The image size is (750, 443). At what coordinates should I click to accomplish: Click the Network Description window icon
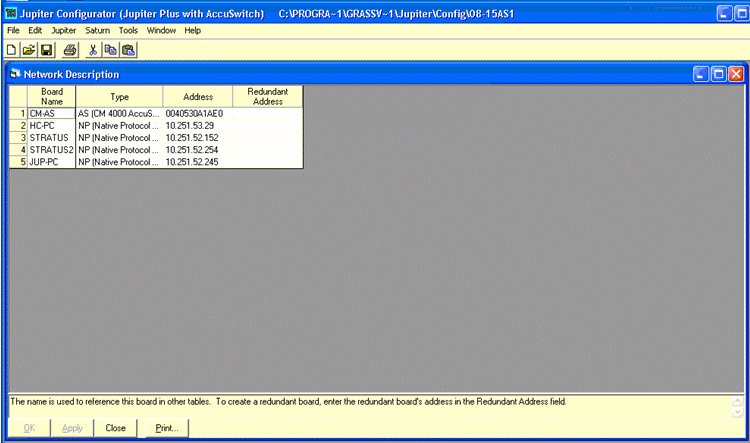16,74
